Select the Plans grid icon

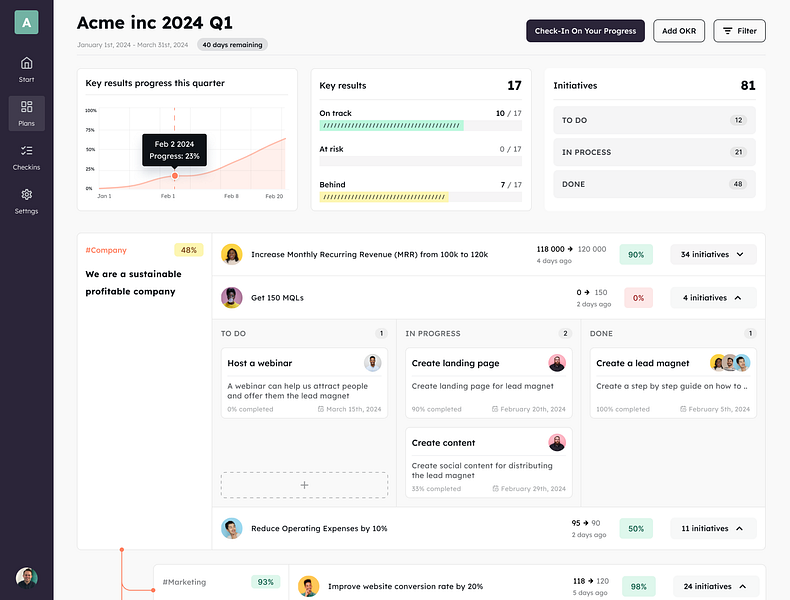[27, 106]
